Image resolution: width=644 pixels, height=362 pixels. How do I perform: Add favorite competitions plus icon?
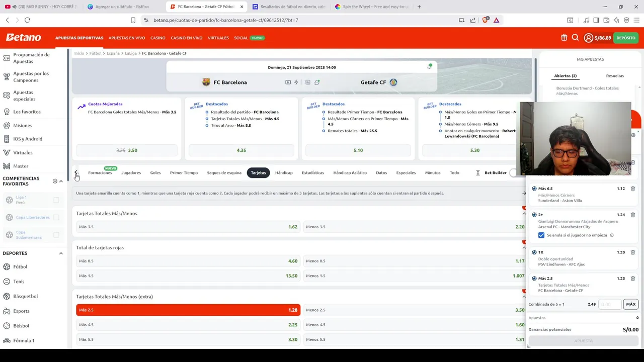pos(55,181)
